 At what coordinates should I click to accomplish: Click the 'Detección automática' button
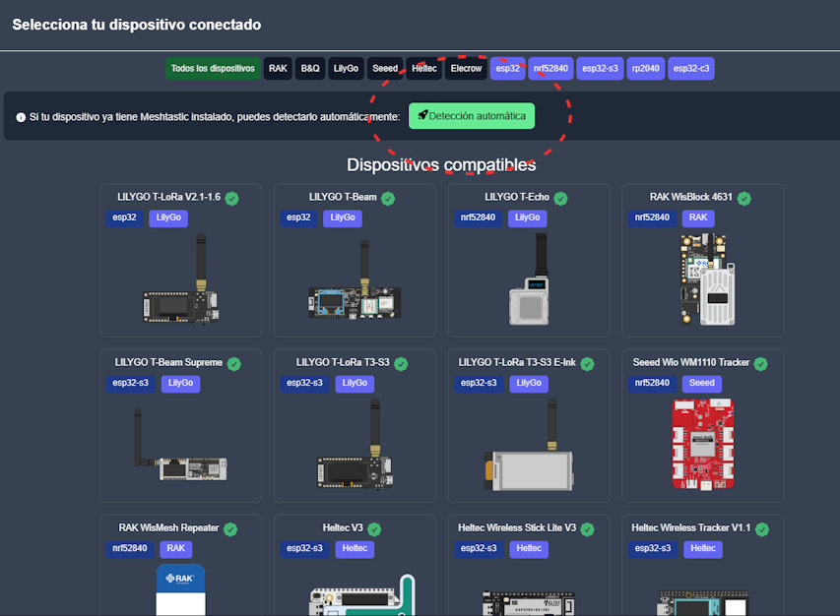point(472,115)
